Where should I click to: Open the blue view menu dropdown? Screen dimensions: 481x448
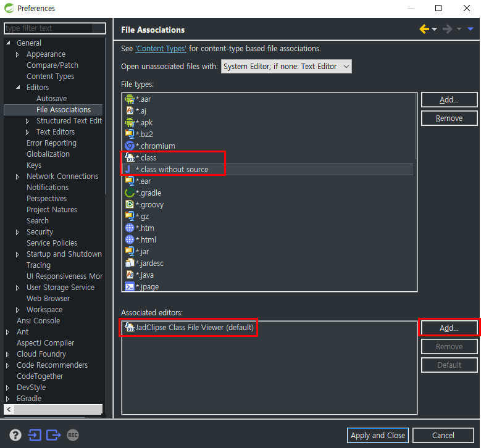click(x=471, y=29)
